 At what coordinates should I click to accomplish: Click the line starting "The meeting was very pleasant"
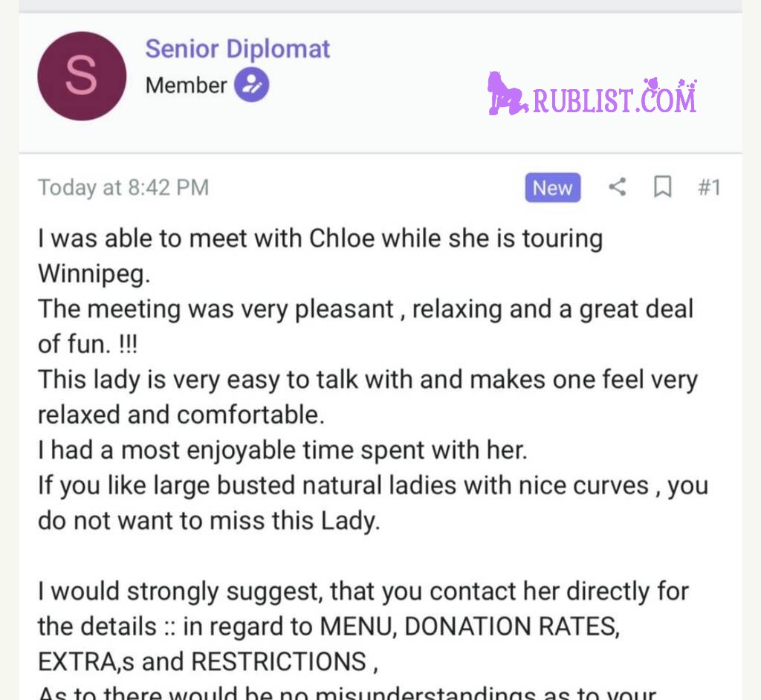364,308
